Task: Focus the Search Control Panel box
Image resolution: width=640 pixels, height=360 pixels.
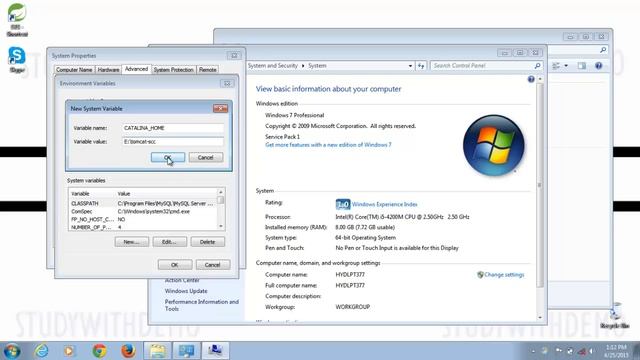Action: pos(482,66)
